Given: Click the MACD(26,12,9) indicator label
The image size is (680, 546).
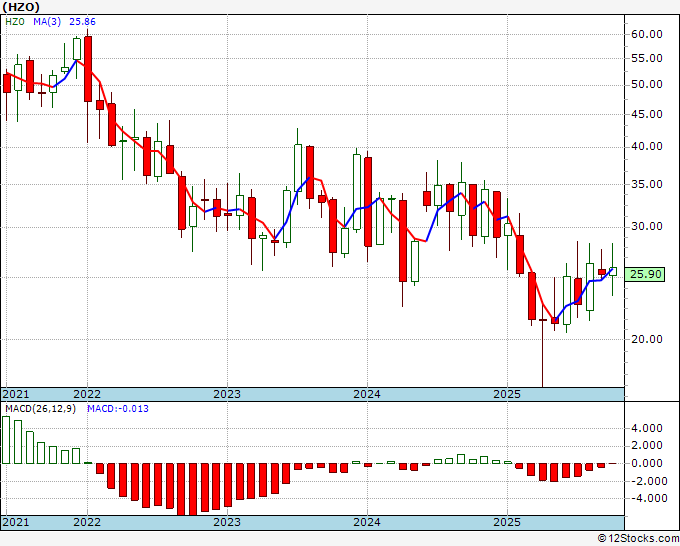Looking at the screenshot, I should coord(40,409).
